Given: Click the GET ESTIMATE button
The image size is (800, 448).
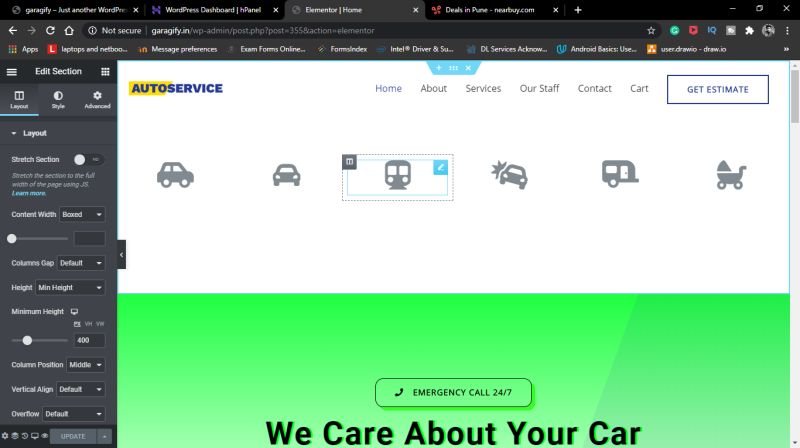Looking at the screenshot, I should (718, 89).
